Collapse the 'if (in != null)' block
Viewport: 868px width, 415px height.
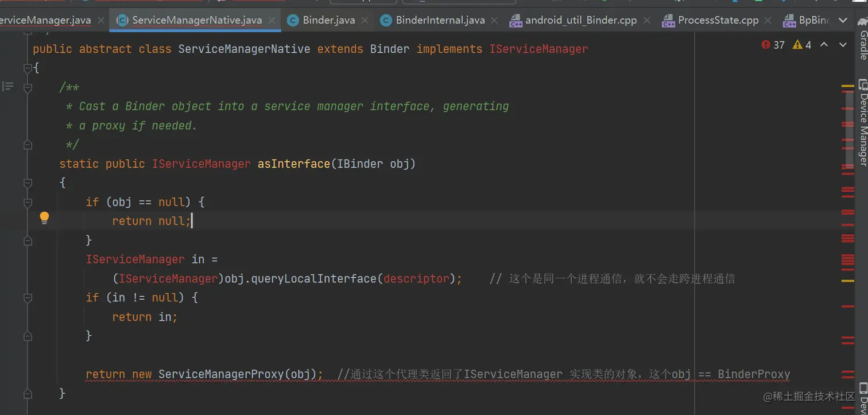click(28, 298)
